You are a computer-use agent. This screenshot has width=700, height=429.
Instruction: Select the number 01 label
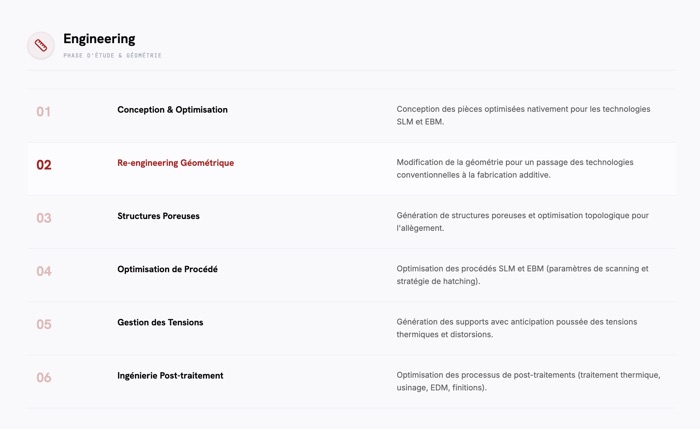(x=43, y=112)
